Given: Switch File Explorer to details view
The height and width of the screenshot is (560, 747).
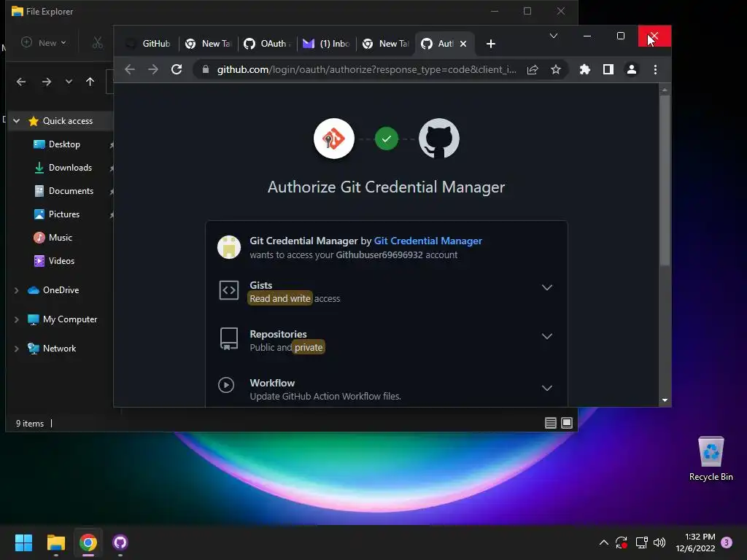Looking at the screenshot, I should coord(550,423).
